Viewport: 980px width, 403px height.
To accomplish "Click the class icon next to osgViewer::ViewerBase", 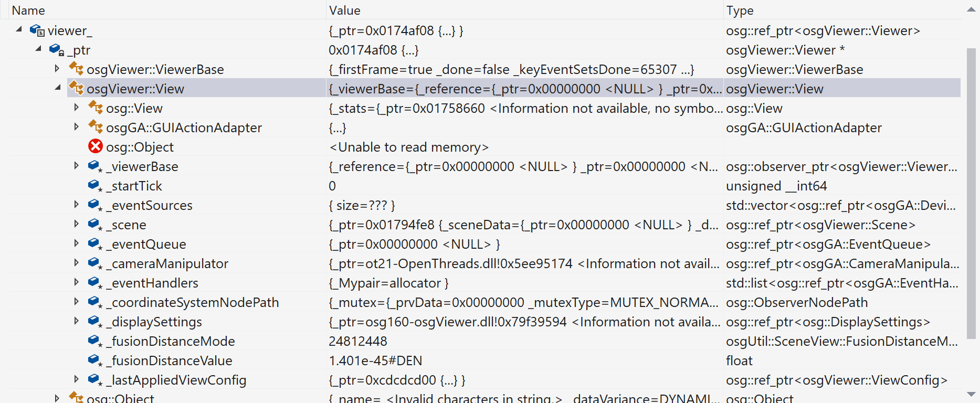I will coord(77,69).
